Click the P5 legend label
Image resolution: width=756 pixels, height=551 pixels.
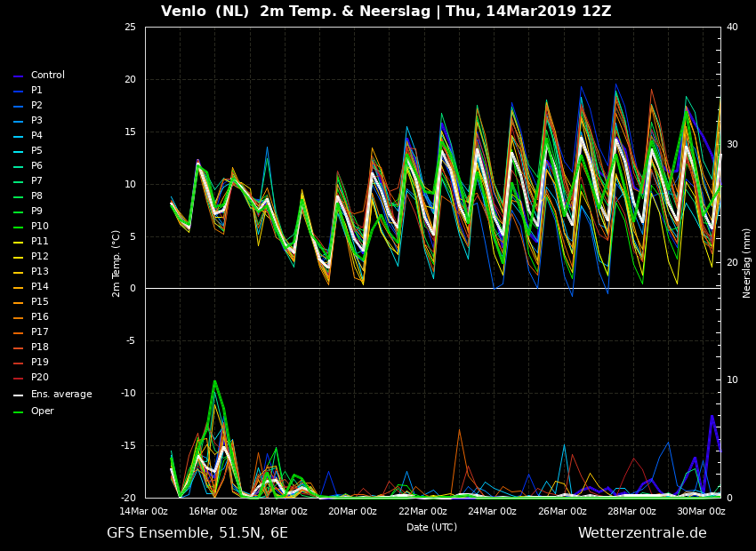(x=36, y=151)
